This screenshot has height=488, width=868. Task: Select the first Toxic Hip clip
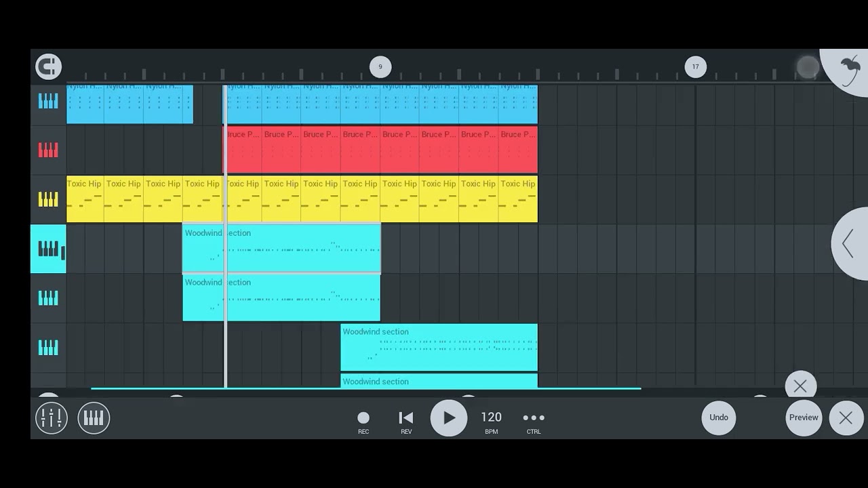click(85, 199)
